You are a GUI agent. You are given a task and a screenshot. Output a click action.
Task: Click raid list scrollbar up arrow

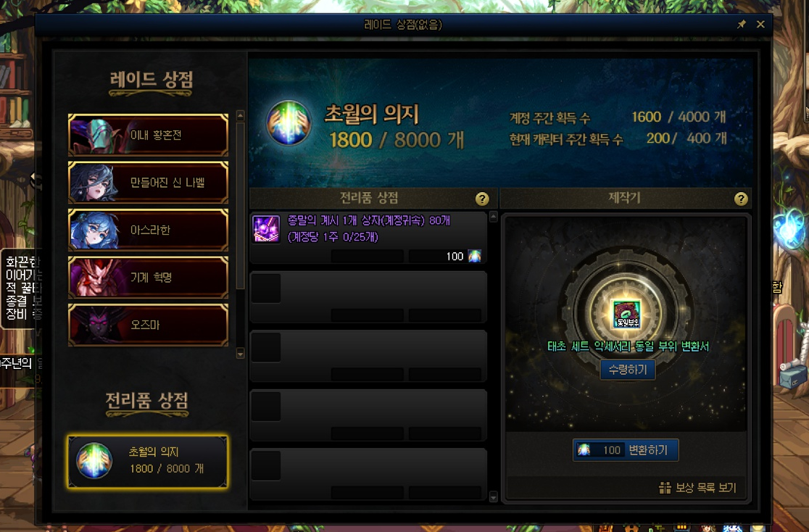pyautogui.click(x=240, y=115)
